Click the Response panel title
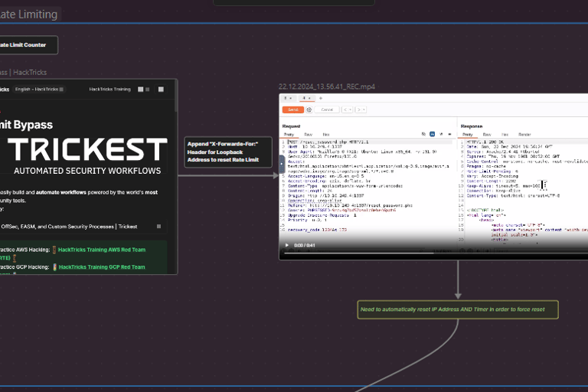 tap(472, 126)
